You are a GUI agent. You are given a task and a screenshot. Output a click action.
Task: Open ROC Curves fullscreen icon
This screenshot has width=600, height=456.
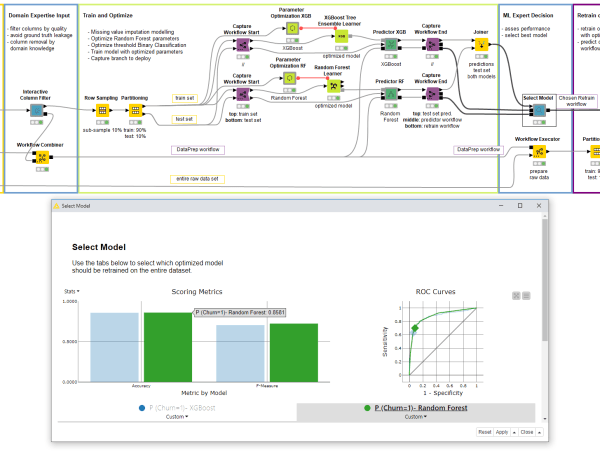click(x=516, y=296)
